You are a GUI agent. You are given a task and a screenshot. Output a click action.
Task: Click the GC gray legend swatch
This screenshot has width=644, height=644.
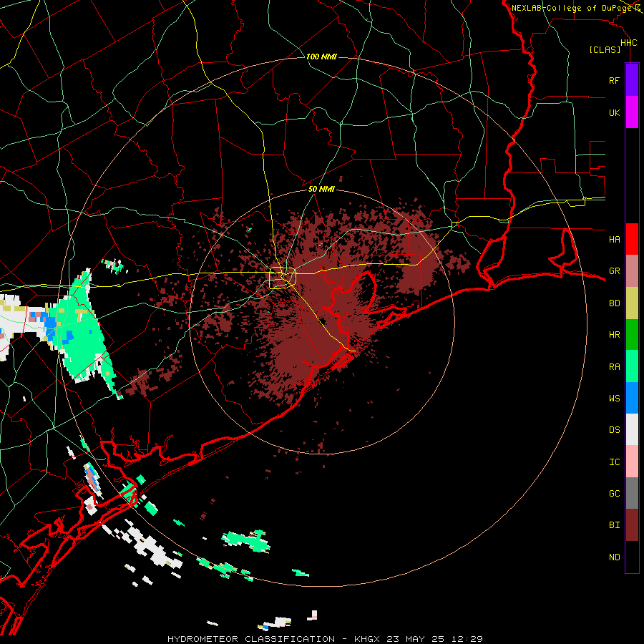click(632, 493)
